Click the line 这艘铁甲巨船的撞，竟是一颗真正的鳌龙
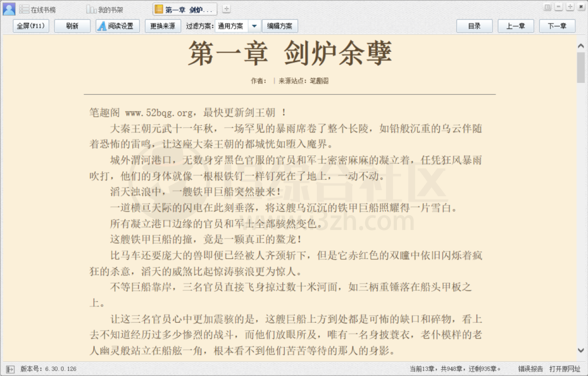The height and width of the screenshot is (376, 588). pyautogui.click(x=206, y=239)
